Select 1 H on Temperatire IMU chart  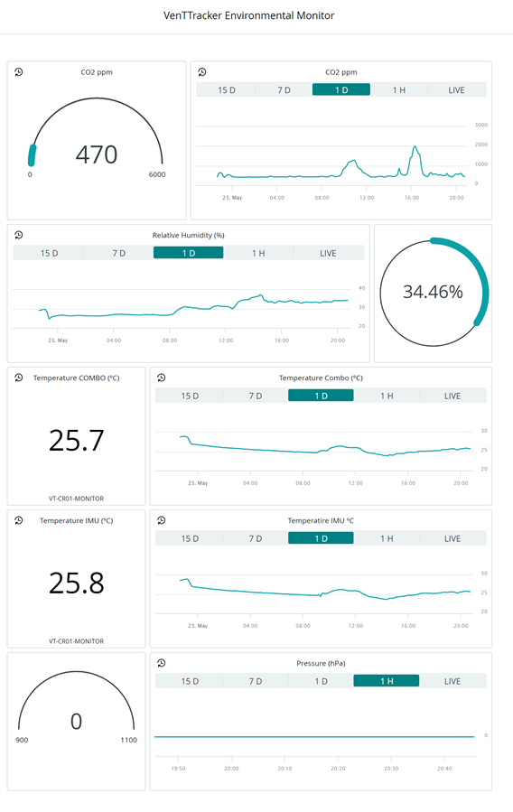coord(387,538)
